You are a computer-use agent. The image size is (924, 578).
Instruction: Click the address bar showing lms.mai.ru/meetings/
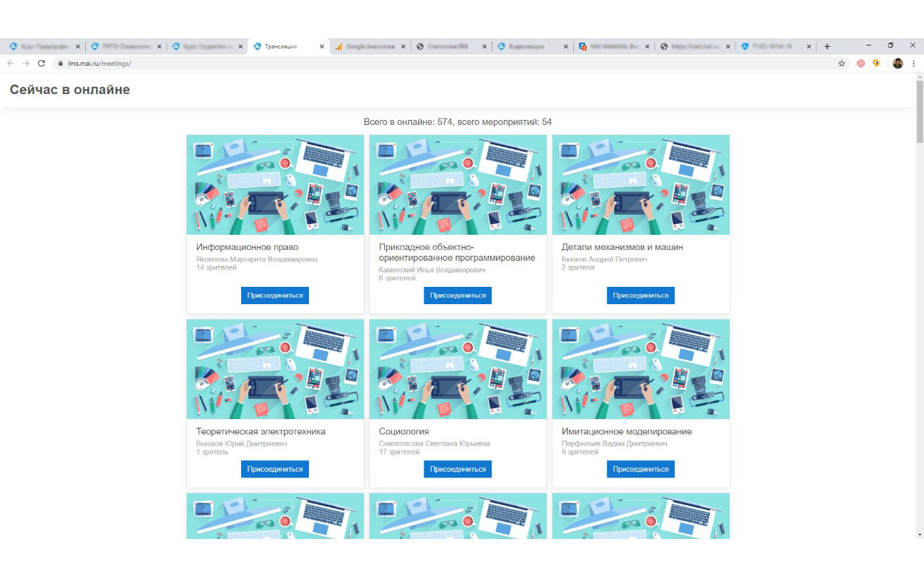click(448, 64)
